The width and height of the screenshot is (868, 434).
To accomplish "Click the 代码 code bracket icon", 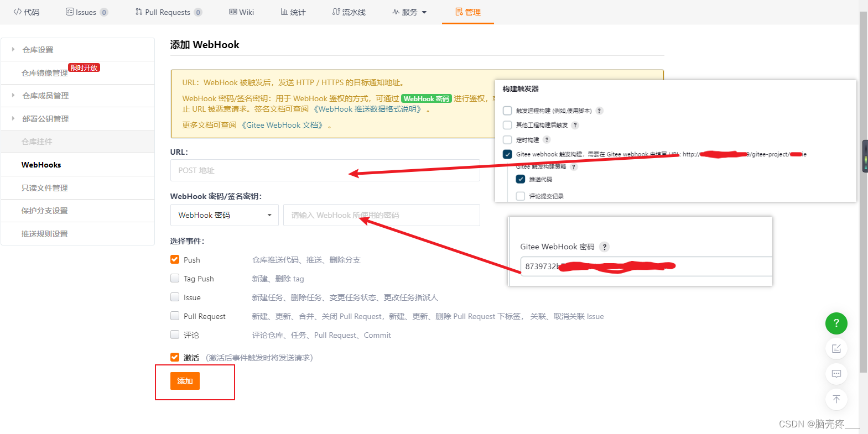I will (18, 12).
